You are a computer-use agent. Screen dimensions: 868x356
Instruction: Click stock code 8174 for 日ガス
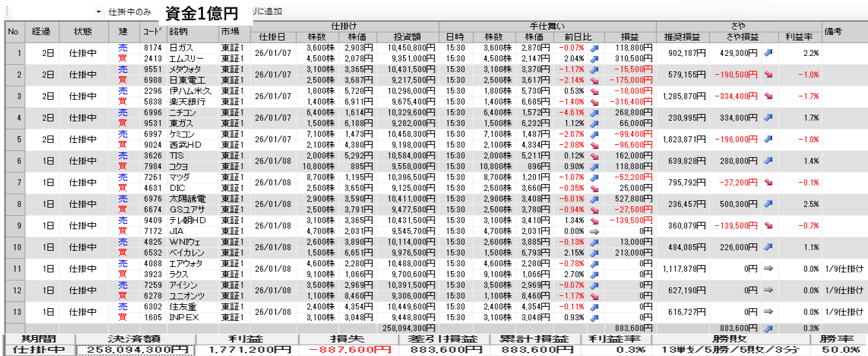(152, 48)
